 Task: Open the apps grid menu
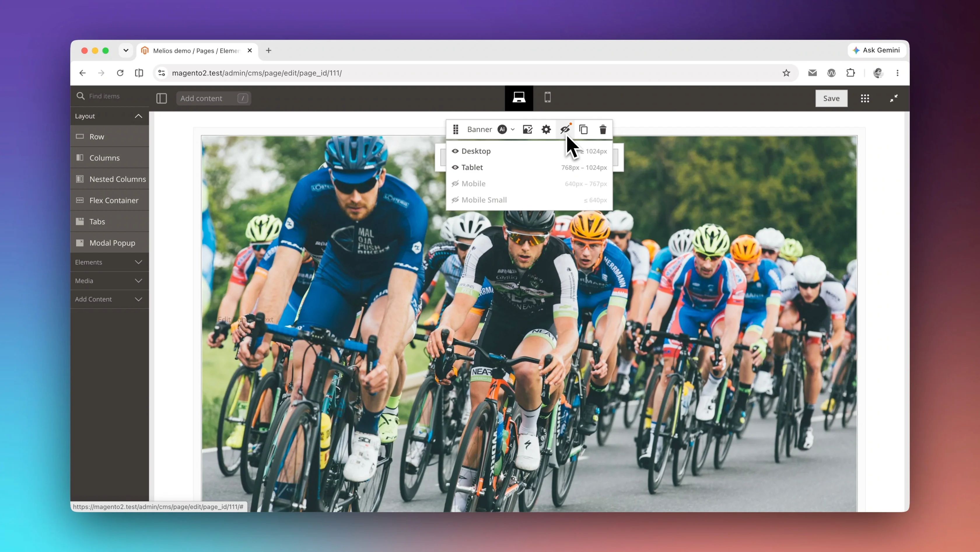click(865, 98)
